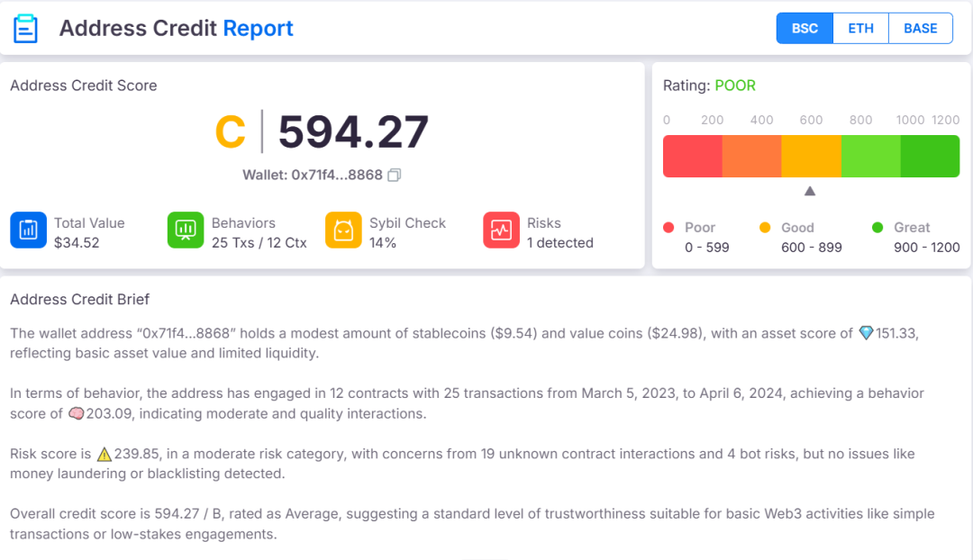Screen dimensions: 973x560
Task: Click the triangle score marker under bar
Action: tap(809, 191)
